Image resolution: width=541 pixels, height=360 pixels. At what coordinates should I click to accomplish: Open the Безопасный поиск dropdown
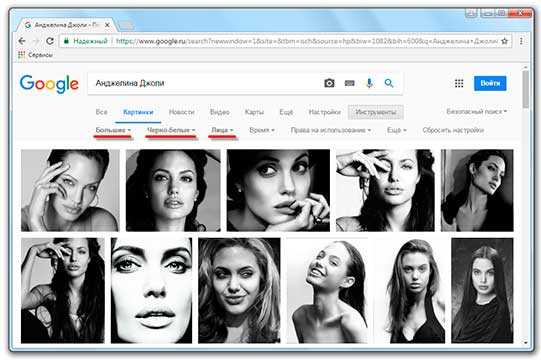point(476,111)
